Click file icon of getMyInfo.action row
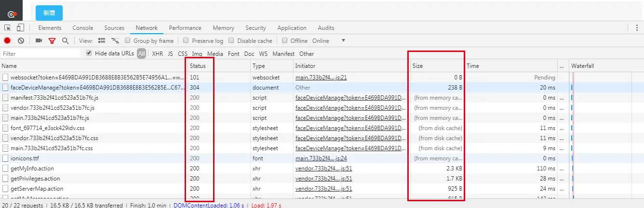 click(x=5, y=169)
